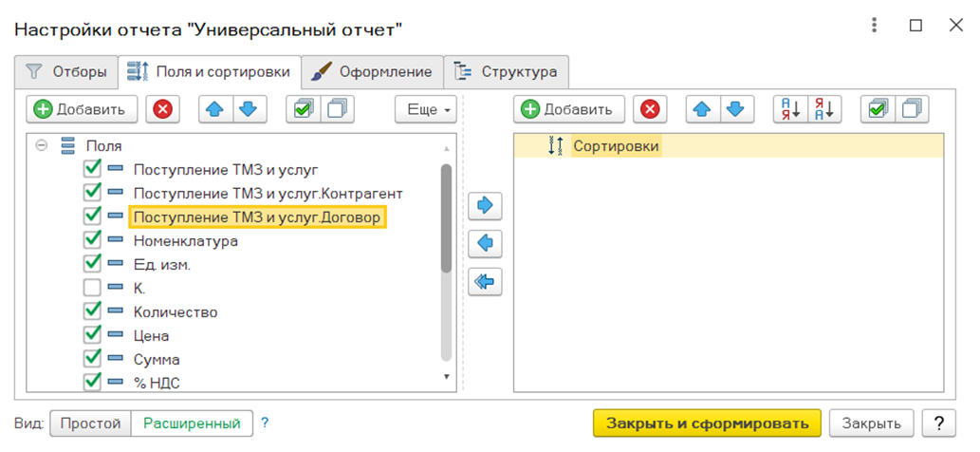Switch view to Простой mode

pyautogui.click(x=90, y=423)
